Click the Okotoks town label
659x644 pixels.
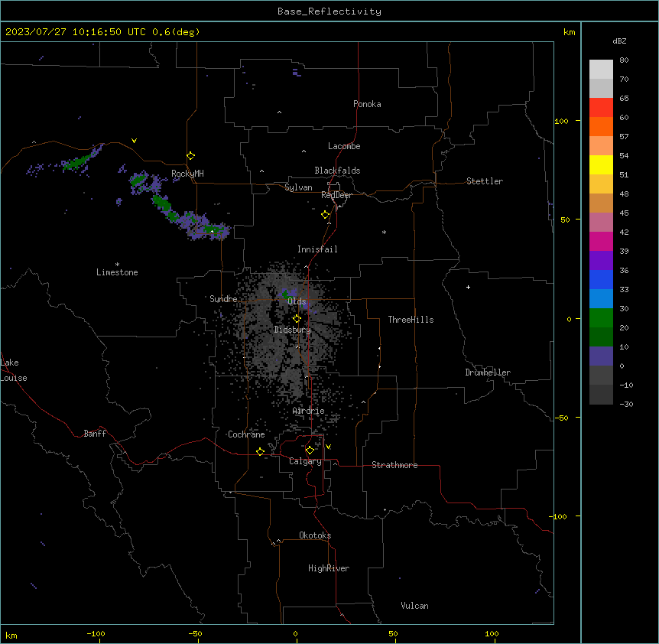[x=315, y=535]
